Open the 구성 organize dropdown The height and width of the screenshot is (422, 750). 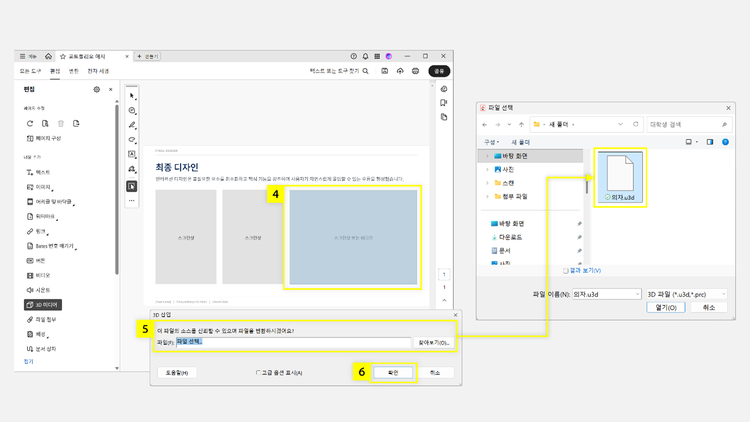pyautogui.click(x=491, y=142)
